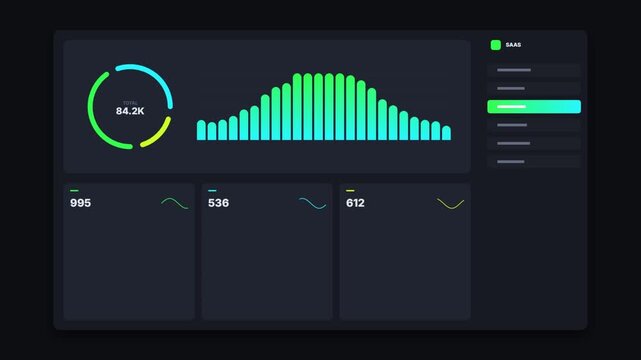Click the 84.2K total value
This screenshot has width=641, height=360.
click(130, 111)
